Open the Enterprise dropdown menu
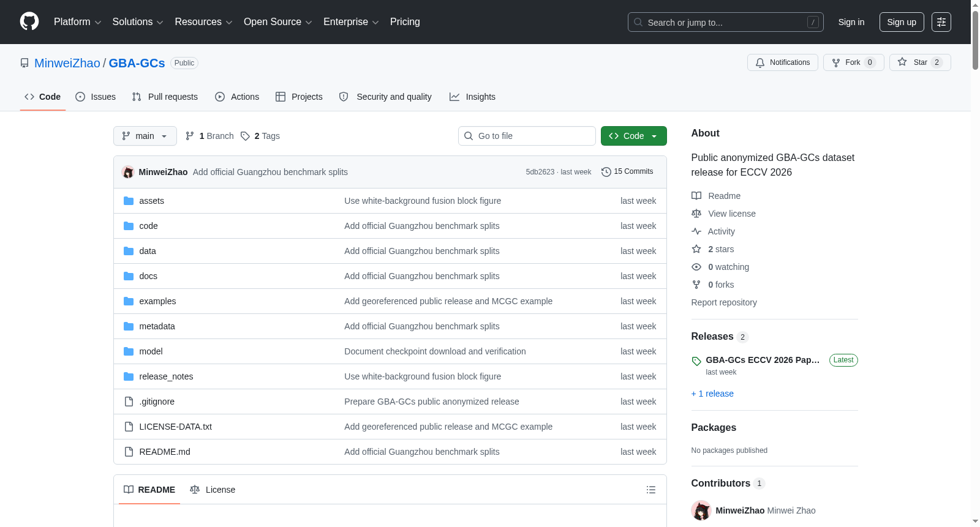The image size is (980, 527). pyautogui.click(x=351, y=22)
